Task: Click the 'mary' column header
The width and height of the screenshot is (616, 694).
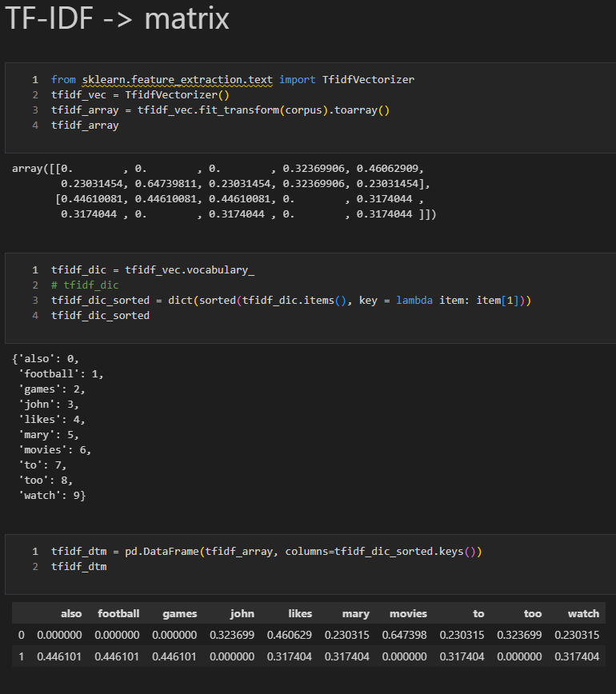Action: (x=356, y=614)
